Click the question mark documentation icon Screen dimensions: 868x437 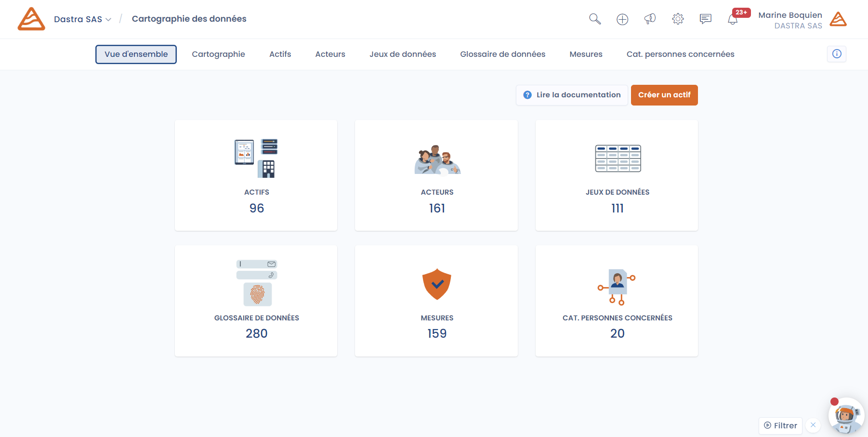pos(527,95)
